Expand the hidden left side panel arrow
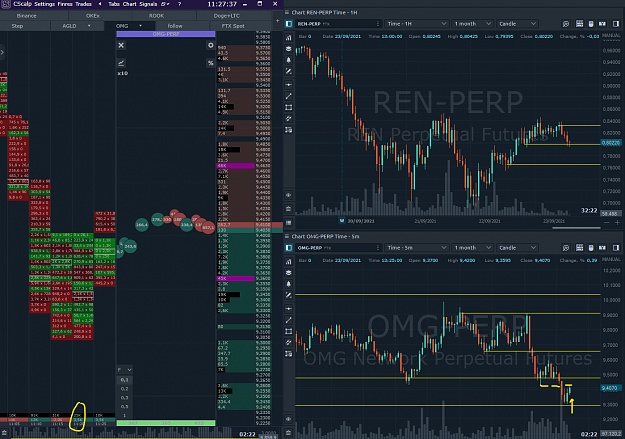The image size is (625, 439). [x=2, y=52]
